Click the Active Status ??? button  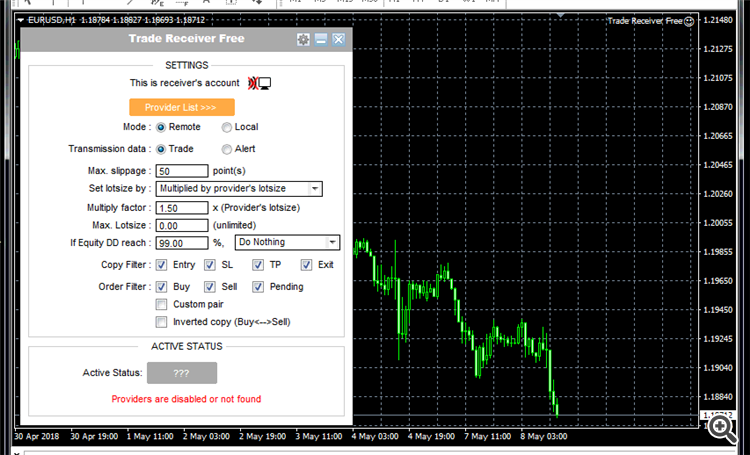pyautogui.click(x=182, y=373)
